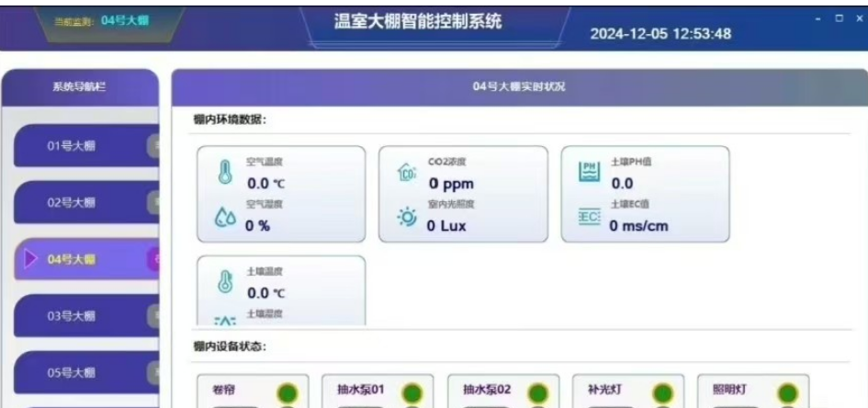This screenshot has width=868, height=408.
Task: Click the 照明灯 green status indicator
Action: click(x=788, y=393)
